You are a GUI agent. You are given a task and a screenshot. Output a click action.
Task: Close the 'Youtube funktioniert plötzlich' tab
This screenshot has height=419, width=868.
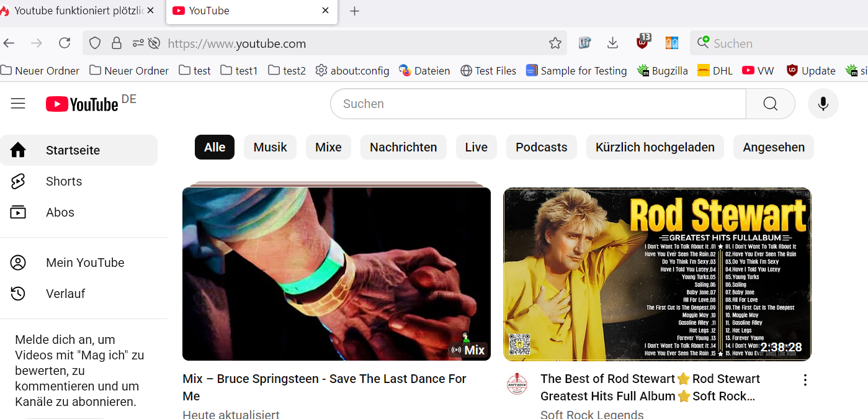(x=150, y=11)
